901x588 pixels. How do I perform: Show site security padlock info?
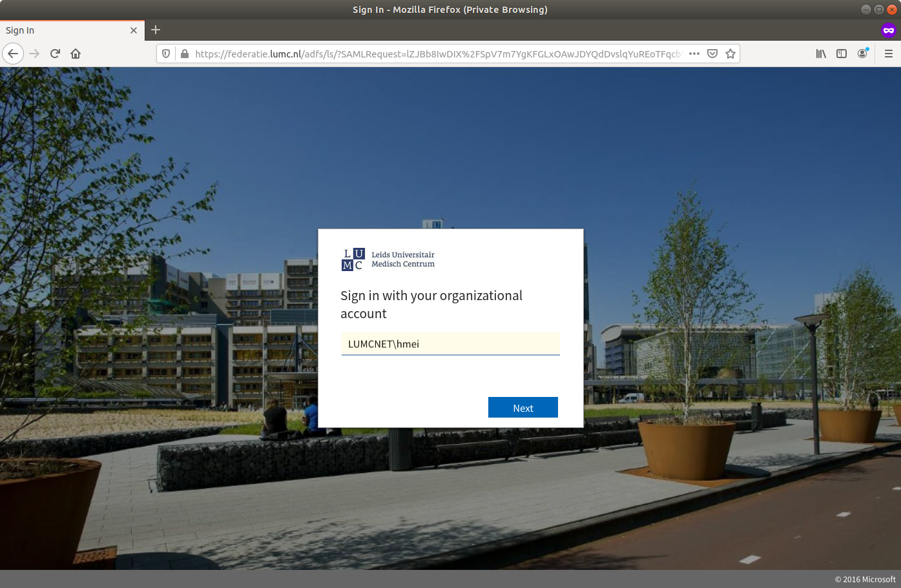(x=184, y=54)
